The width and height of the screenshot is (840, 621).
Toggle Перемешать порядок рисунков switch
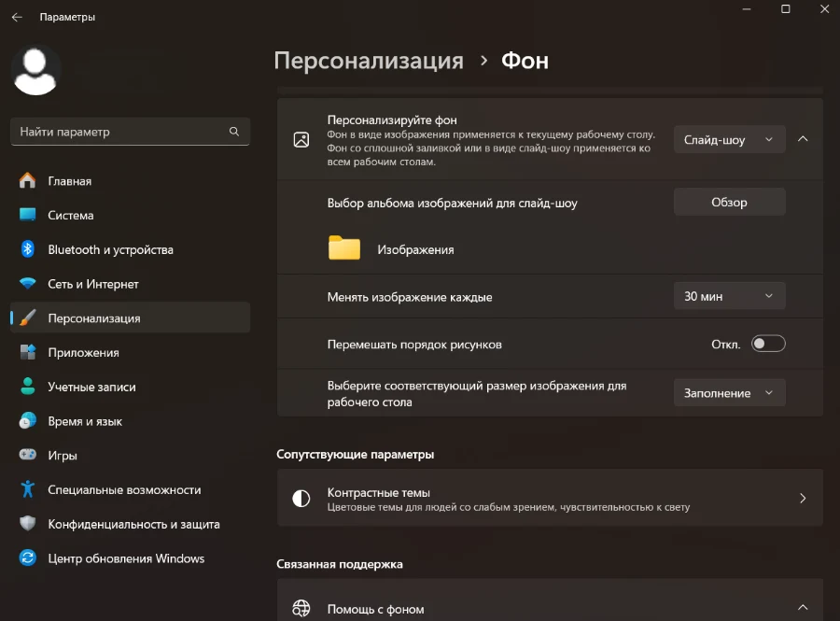point(769,344)
